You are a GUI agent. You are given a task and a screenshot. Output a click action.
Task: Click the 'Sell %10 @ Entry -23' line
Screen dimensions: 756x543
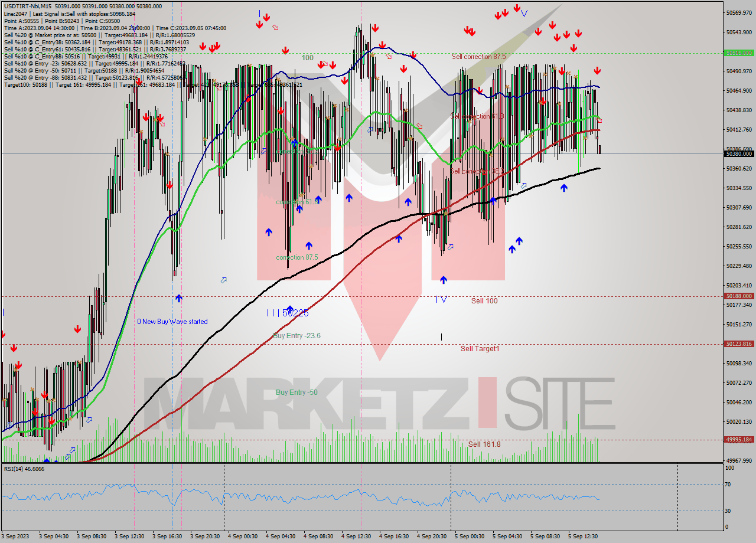(x=94, y=63)
